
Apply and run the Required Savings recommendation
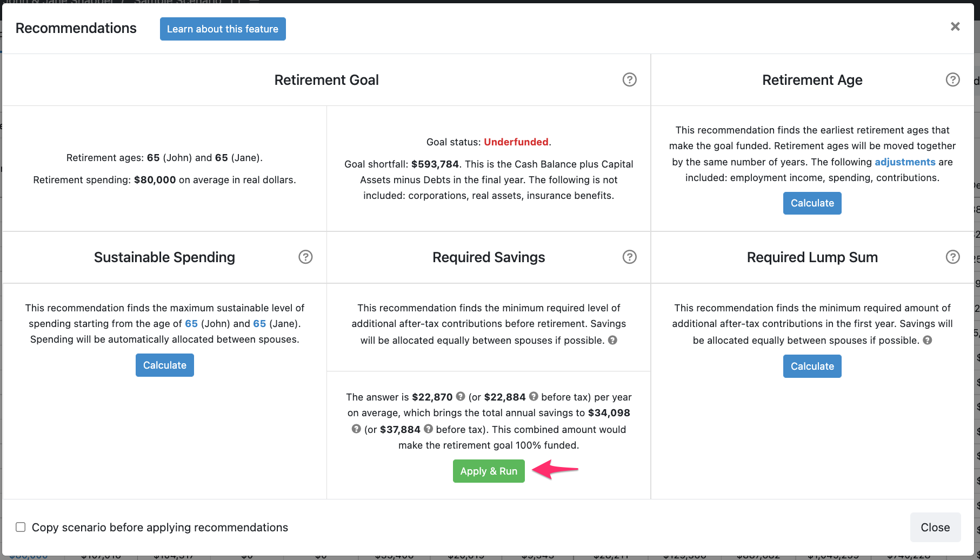[x=488, y=471]
